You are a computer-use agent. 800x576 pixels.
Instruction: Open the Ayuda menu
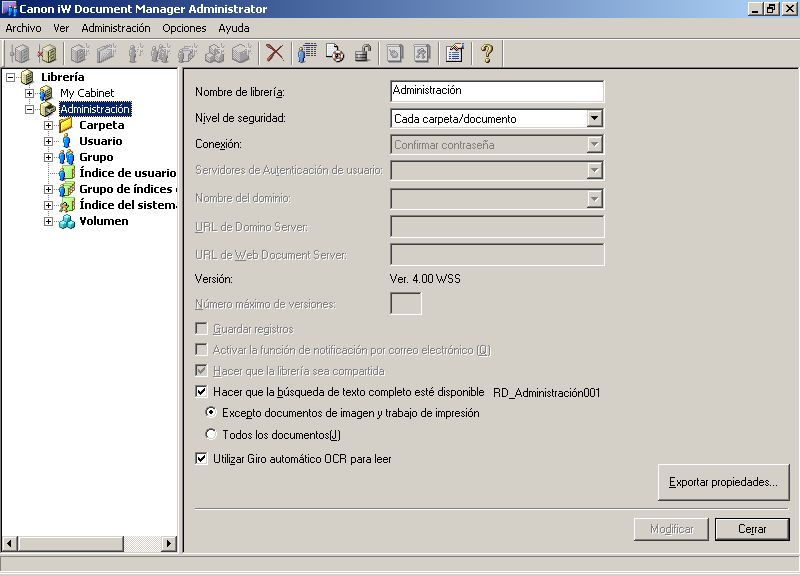234,28
